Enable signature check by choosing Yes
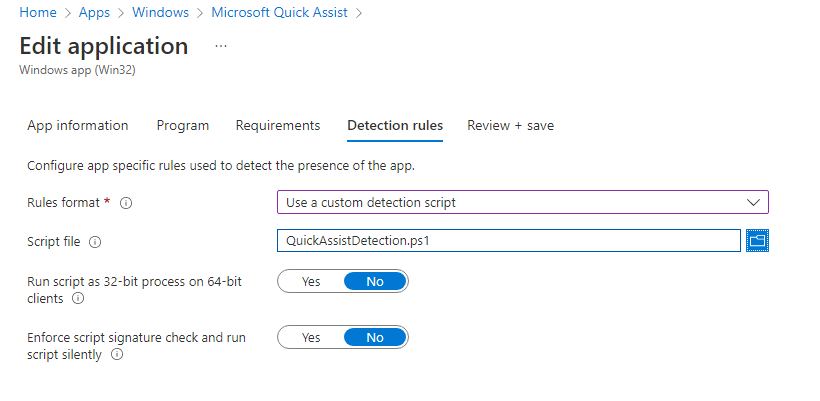This screenshot has height=401, width=820. [x=311, y=338]
